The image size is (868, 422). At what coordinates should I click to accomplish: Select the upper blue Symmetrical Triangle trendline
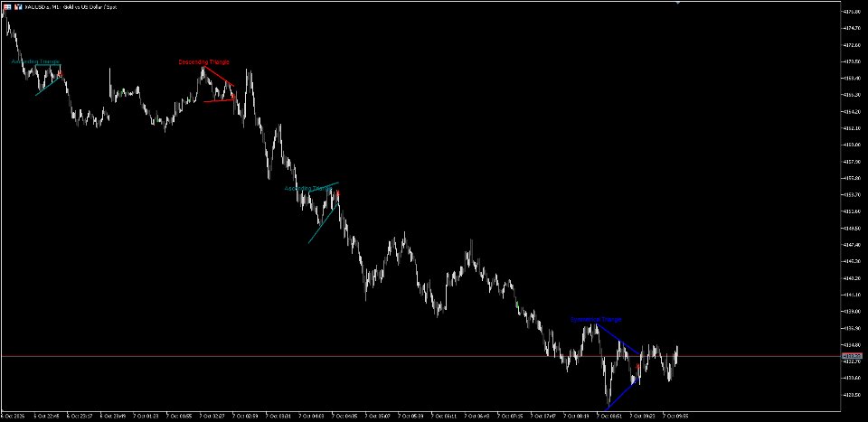coord(618,339)
